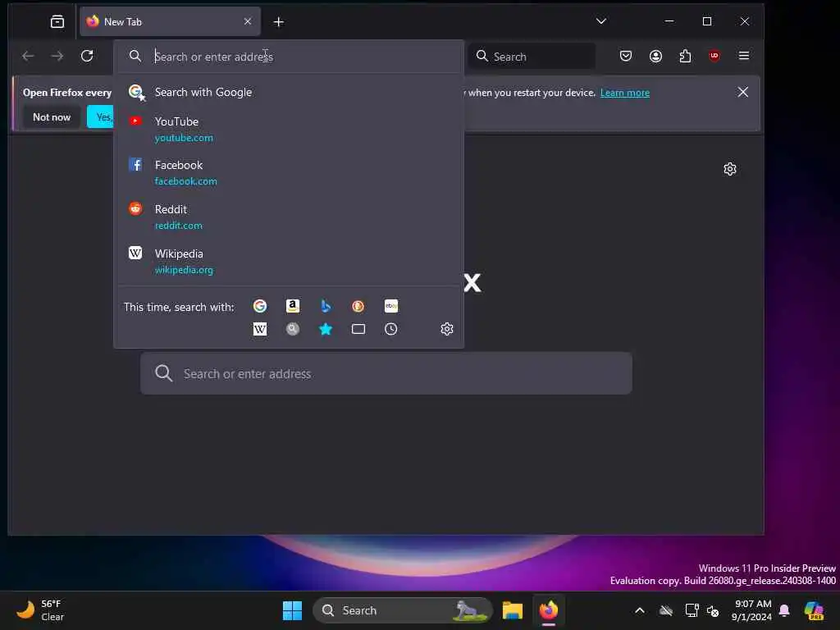Select the Wikipedia suggestion row

[x=289, y=261]
